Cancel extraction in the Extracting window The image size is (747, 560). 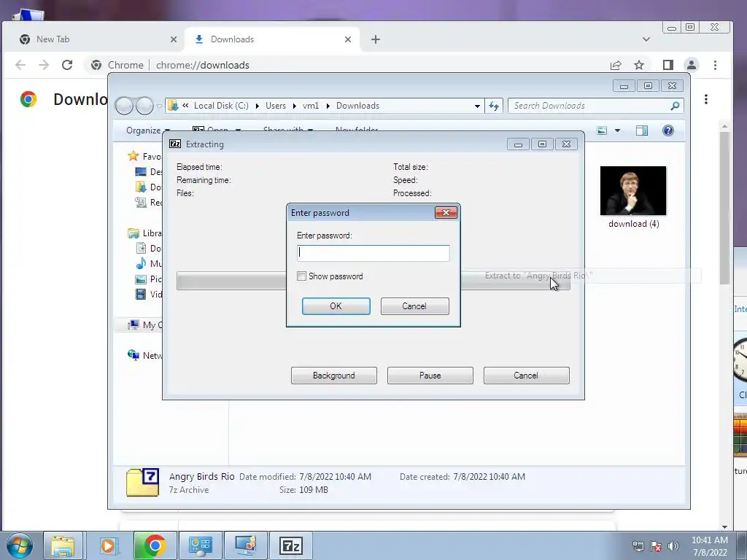(x=527, y=376)
